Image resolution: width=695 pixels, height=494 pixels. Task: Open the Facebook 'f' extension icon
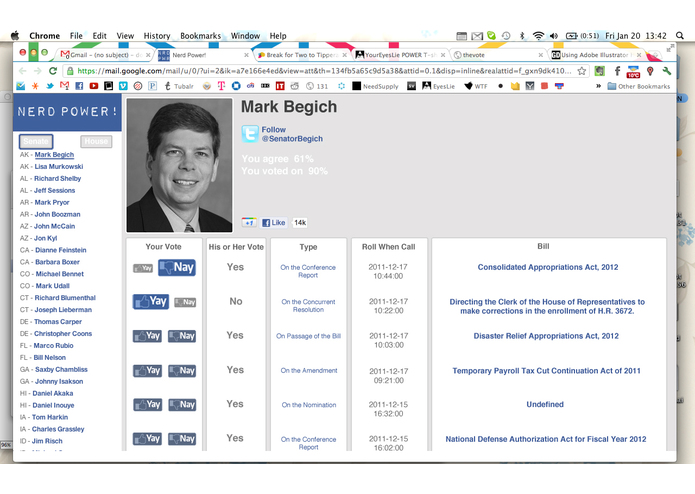[617, 71]
